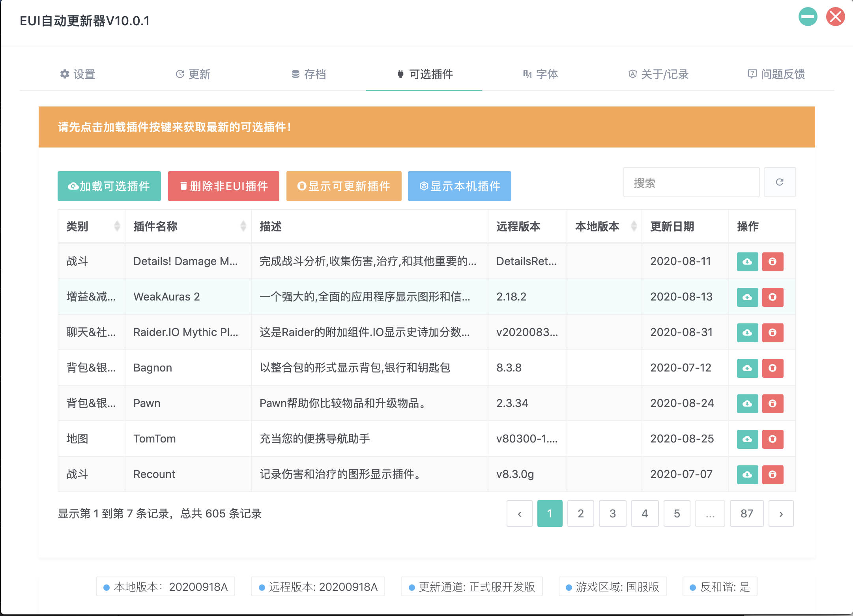Click the Bagnon plugin name
Screen dimensions: 853x616
pos(153,368)
